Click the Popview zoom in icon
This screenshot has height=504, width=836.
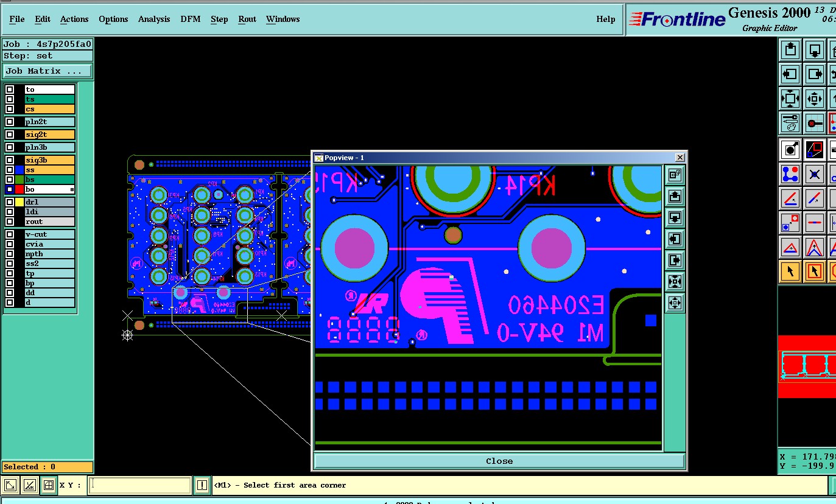[x=675, y=282]
